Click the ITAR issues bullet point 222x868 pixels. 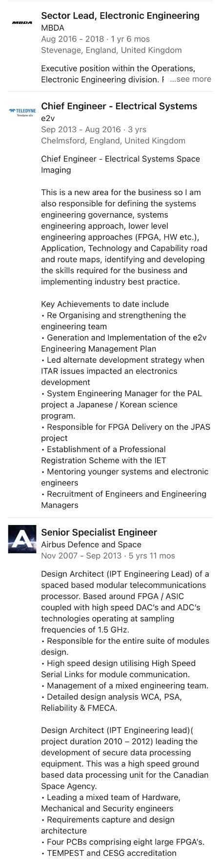coord(122,371)
